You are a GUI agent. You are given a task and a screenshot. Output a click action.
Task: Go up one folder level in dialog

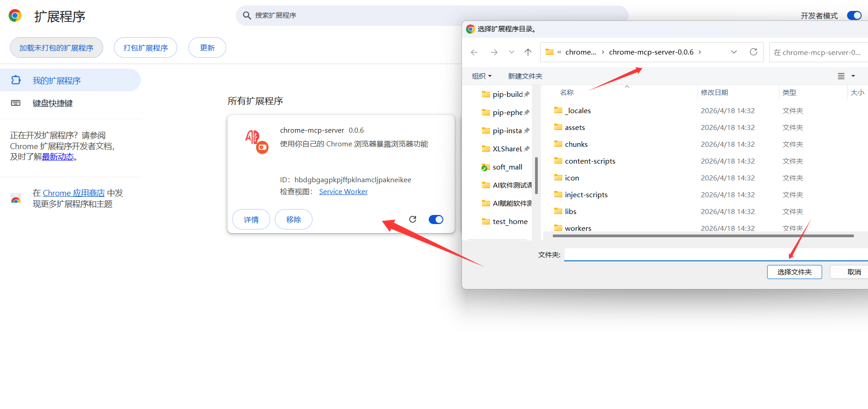(x=528, y=52)
